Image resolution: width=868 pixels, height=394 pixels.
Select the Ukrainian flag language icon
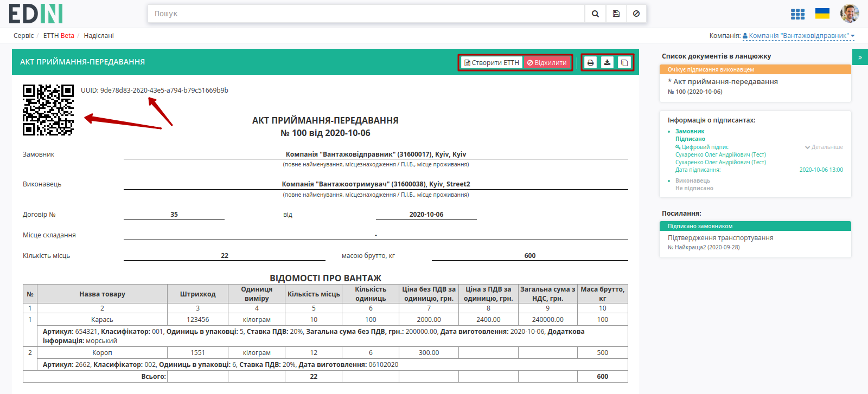(x=822, y=14)
